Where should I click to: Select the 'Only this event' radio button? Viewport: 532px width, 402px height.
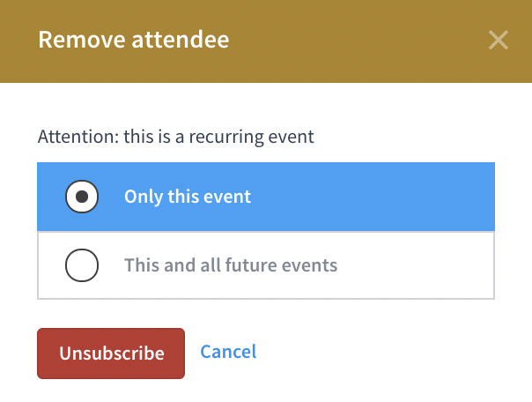click(x=82, y=197)
